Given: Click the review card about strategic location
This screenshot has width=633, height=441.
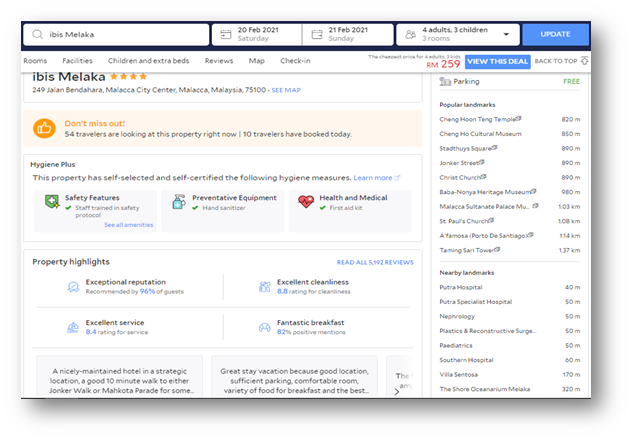Looking at the screenshot, I should (119, 376).
